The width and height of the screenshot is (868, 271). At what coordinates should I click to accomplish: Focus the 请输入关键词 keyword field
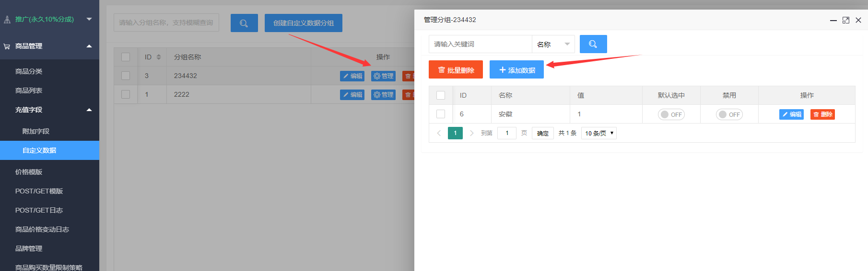(481, 44)
